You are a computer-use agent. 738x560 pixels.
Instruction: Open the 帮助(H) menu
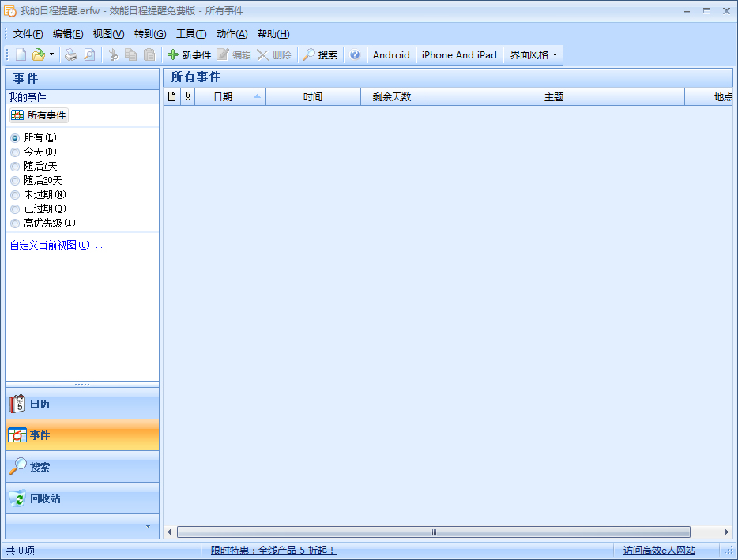[x=273, y=34]
